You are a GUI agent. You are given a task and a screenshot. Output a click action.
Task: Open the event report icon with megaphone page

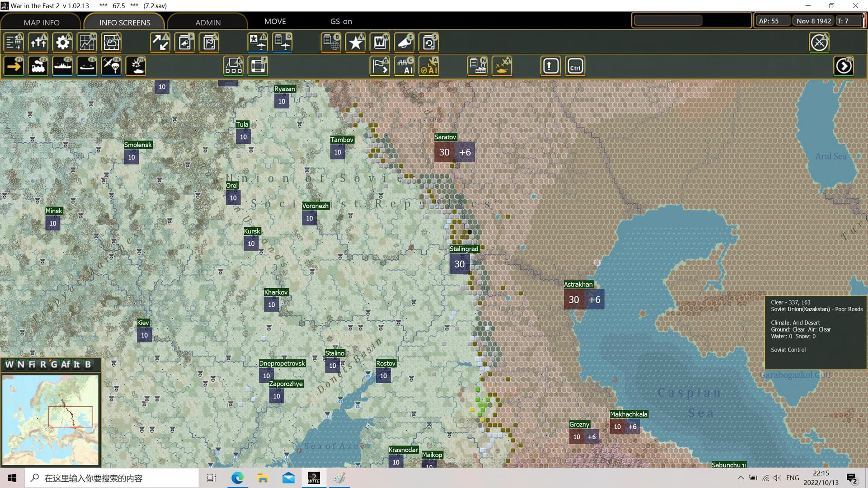pos(184,42)
